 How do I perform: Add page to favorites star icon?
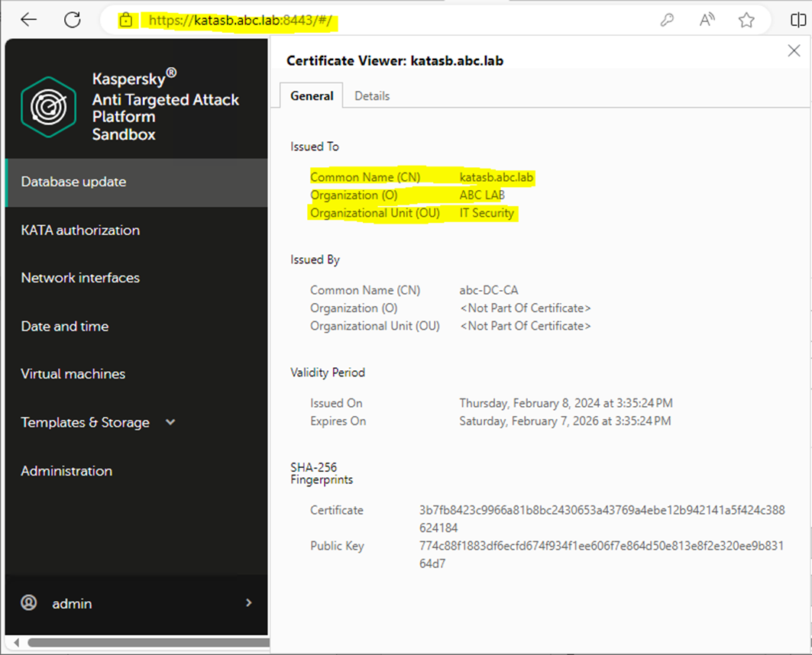click(x=746, y=21)
